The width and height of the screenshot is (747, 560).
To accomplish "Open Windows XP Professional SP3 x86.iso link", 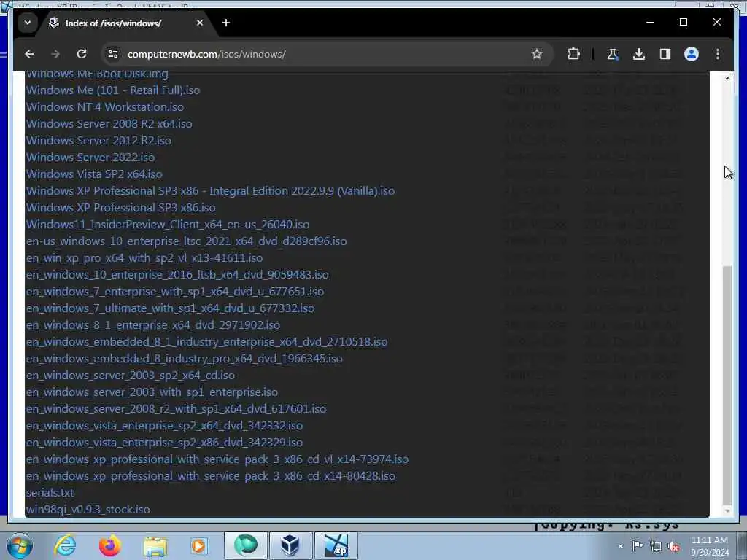I will point(121,208).
